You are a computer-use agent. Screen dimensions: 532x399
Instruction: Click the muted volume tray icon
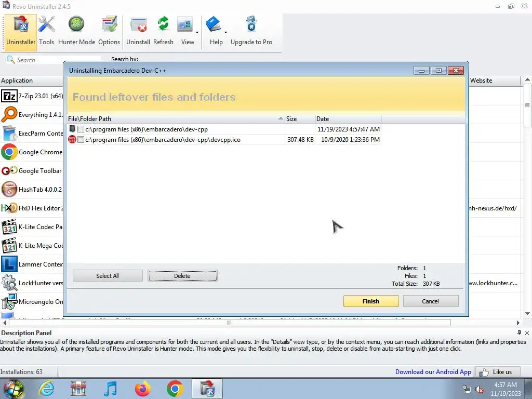(x=480, y=389)
